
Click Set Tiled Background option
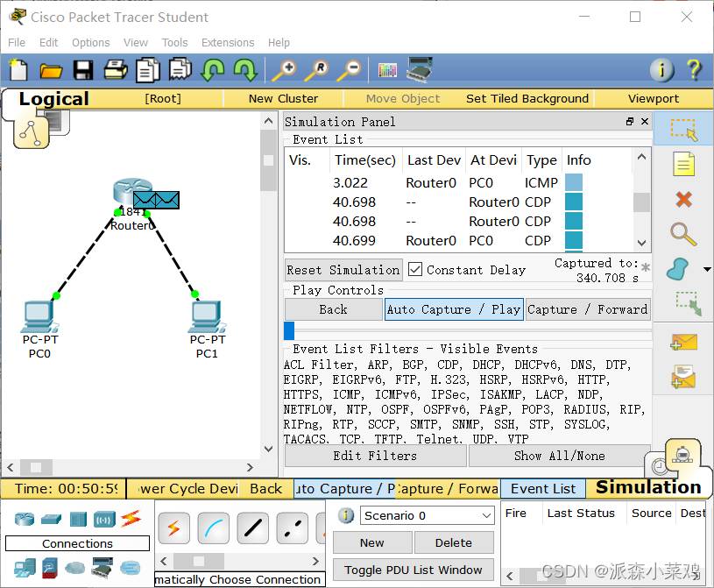527,98
